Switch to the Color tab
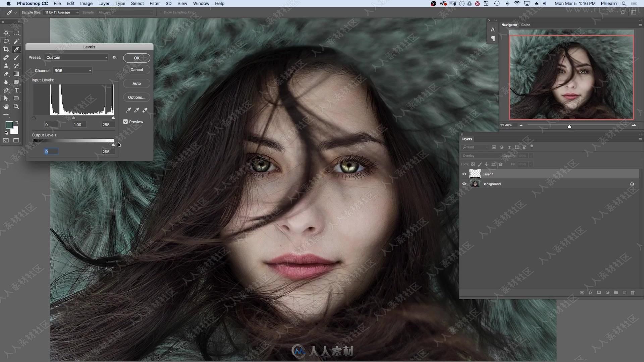The image size is (644, 362). (525, 25)
